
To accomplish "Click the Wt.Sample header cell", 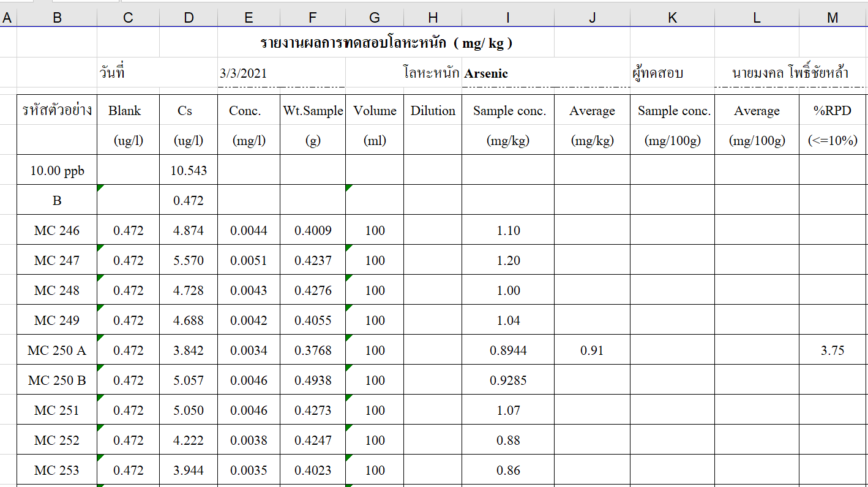I will click(x=313, y=111).
